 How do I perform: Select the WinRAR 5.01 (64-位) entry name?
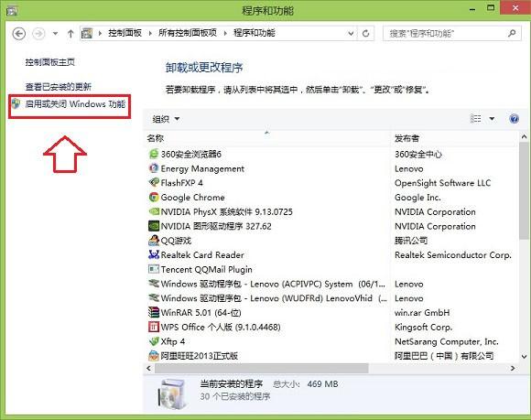click(x=200, y=313)
